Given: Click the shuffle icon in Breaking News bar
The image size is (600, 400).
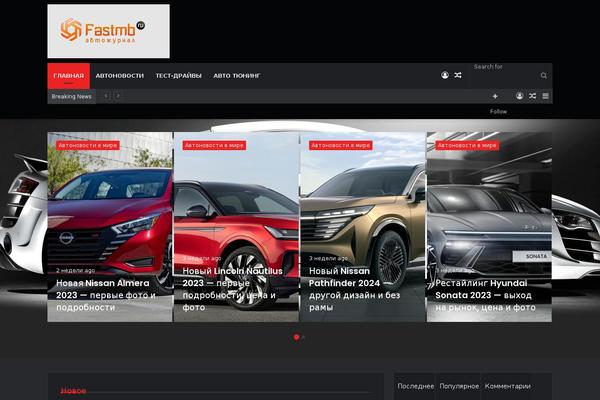Looking at the screenshot, I should tap(532, 96).
